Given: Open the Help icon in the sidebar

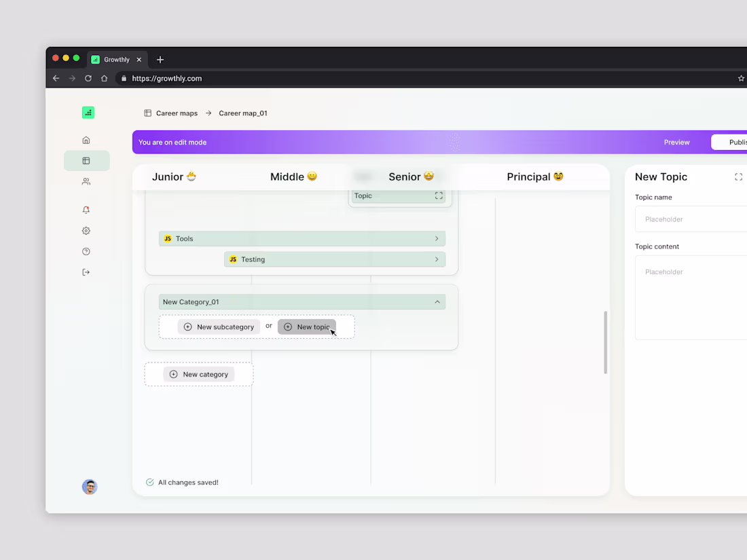Looking at the screenshot, I should pyautogui.click(x=86, y=251).
